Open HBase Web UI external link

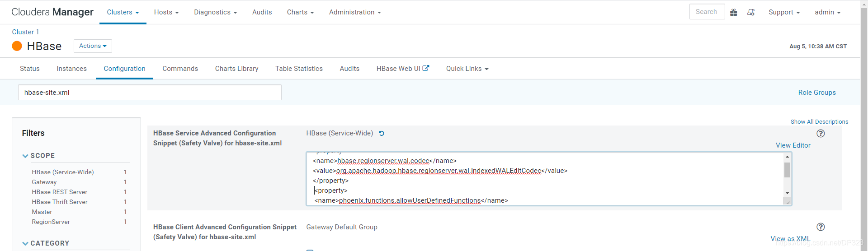click(x=402, y=69)
